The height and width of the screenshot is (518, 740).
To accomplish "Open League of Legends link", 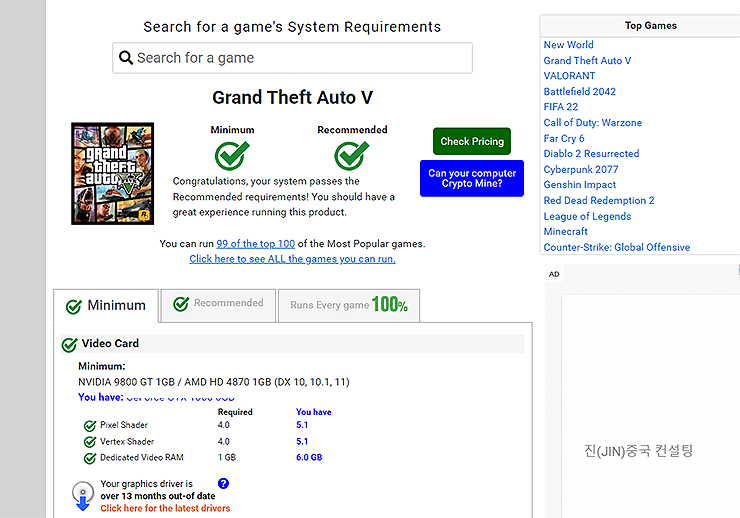I will 588,216.
